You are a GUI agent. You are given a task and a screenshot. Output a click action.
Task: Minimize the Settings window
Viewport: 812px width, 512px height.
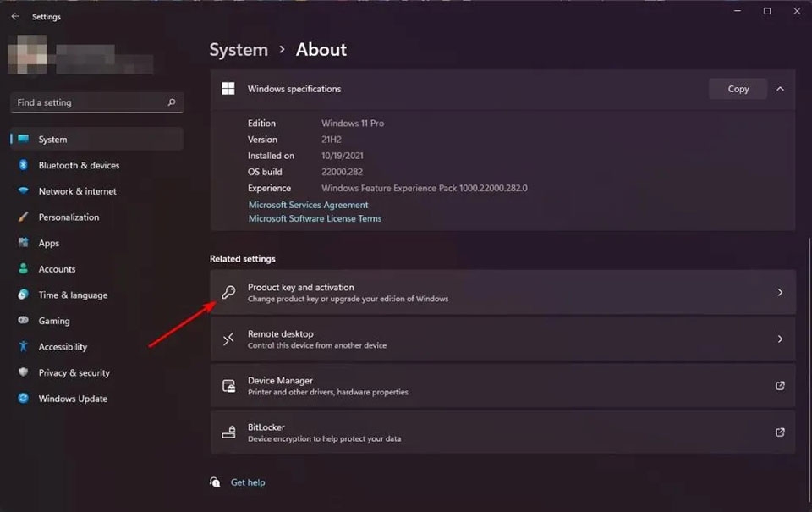738,11
